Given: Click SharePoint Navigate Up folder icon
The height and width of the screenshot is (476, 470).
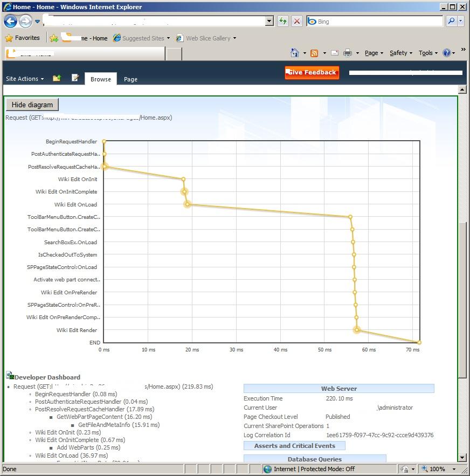Looking at the screenshot, I should (57, 78).
